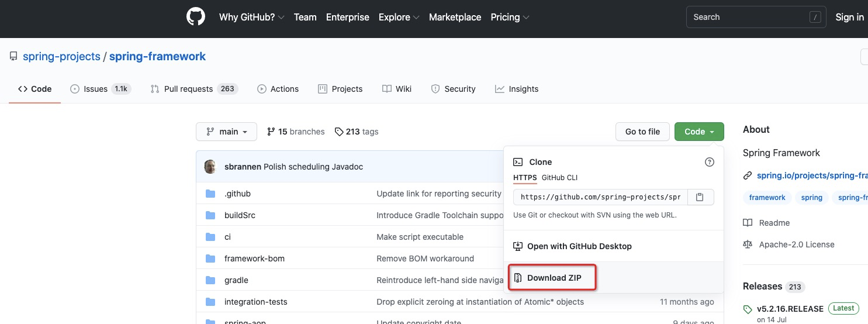Open the Make script executable commit message
Image resolution: width=868 pixels, height=324 pixels.
420,237
